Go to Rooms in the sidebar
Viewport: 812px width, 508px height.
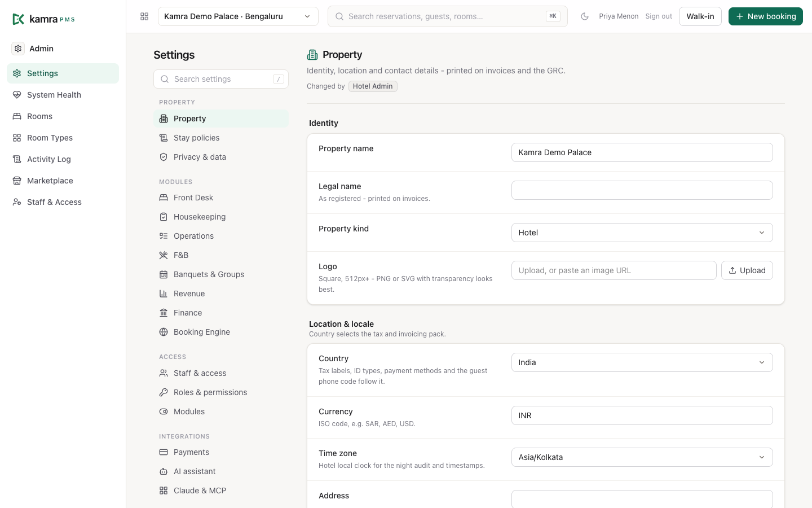pyautogui.click(x=63, y=116)
